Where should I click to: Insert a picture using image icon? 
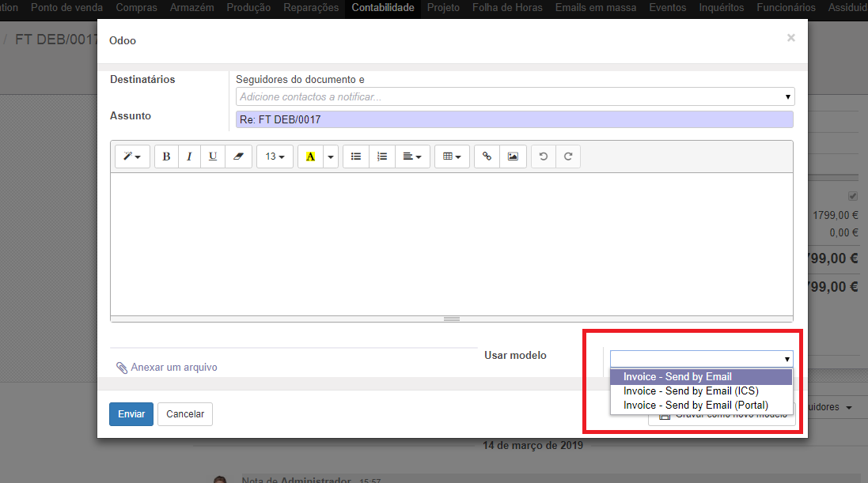coord(513,157)
